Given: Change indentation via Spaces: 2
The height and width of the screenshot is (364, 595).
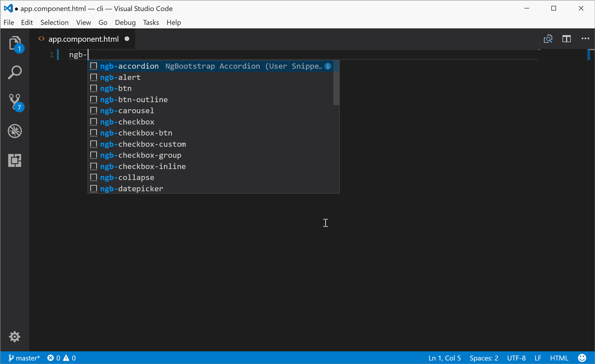Looking at the screenshot, I should click(x=484, y=358).
